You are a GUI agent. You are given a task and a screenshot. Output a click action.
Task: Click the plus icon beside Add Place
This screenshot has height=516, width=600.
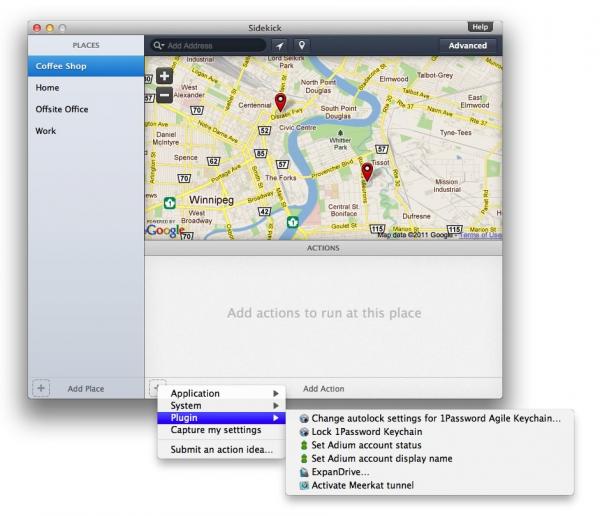(41, 388)
